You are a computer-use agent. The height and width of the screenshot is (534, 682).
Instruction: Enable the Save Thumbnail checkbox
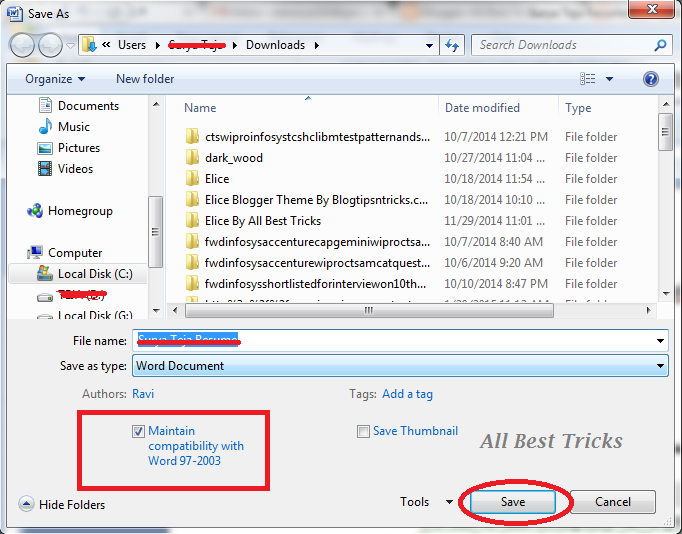tap(363, 431)
